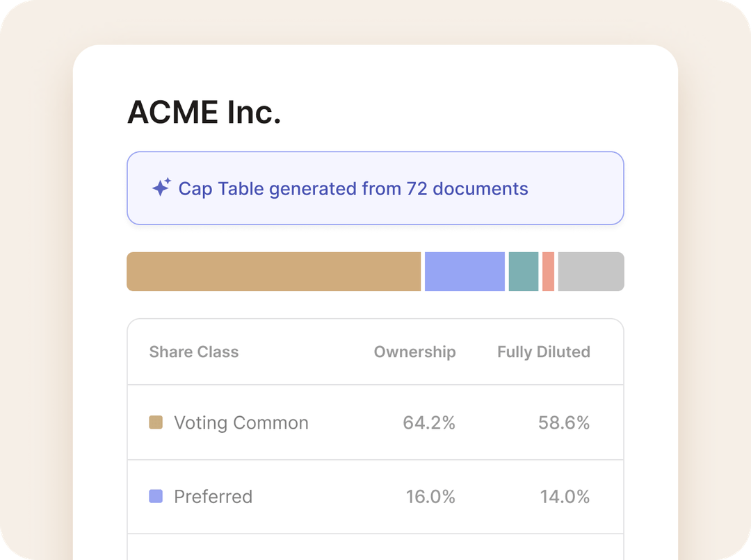751x560 pixels.
Task: Click the gray segment of the ownership bar
Action: [591, 271]
